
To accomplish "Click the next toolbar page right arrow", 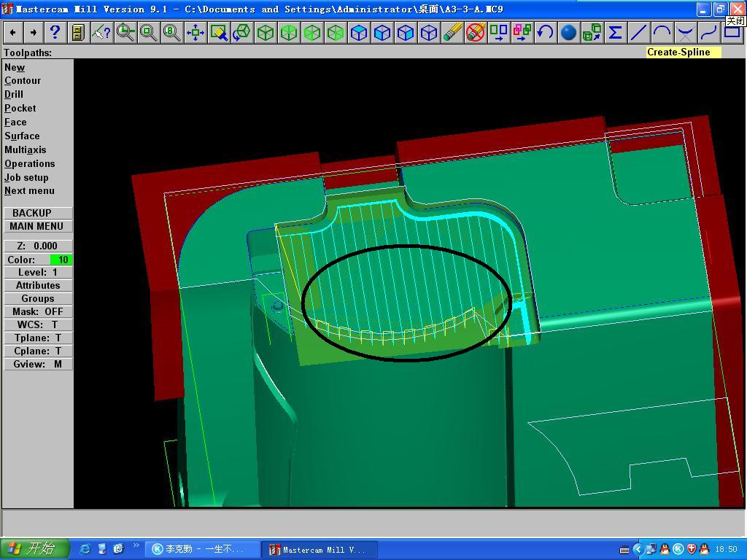I will pyautogui.click(x=34, y=32).
